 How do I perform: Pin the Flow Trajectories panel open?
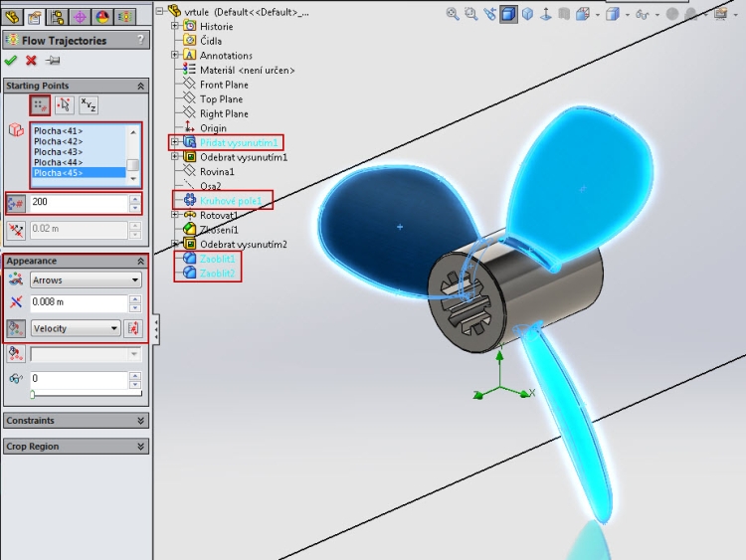[x=53, y=61]
